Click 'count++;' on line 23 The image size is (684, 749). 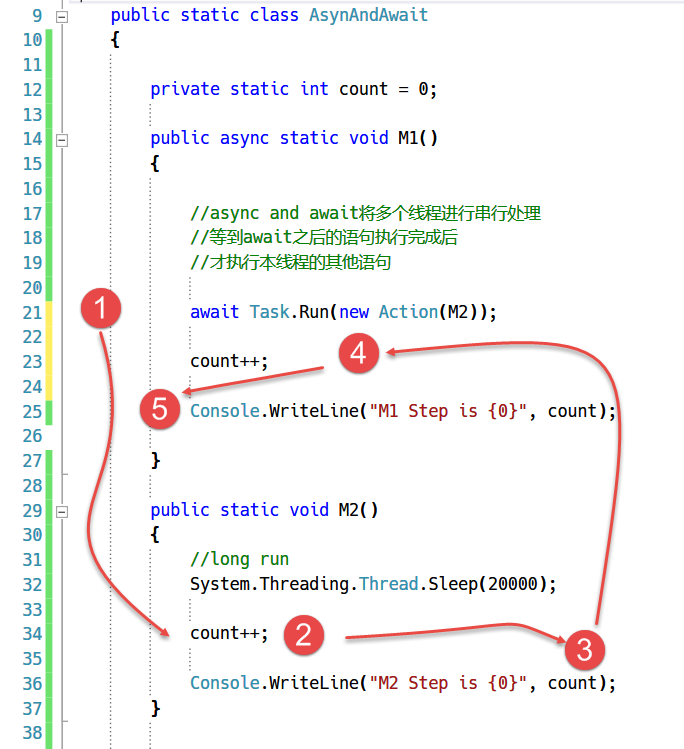[x=229, y=361]
